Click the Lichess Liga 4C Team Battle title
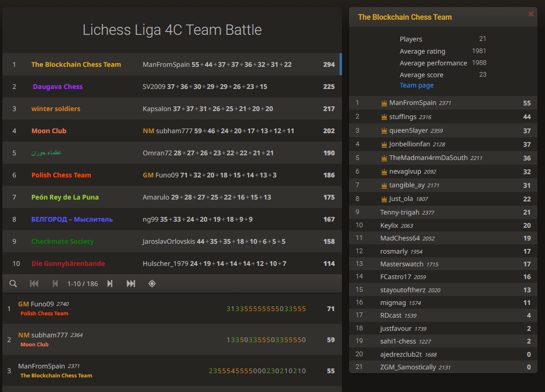Screen dimensions: 545x392 [x=172, y=30]
